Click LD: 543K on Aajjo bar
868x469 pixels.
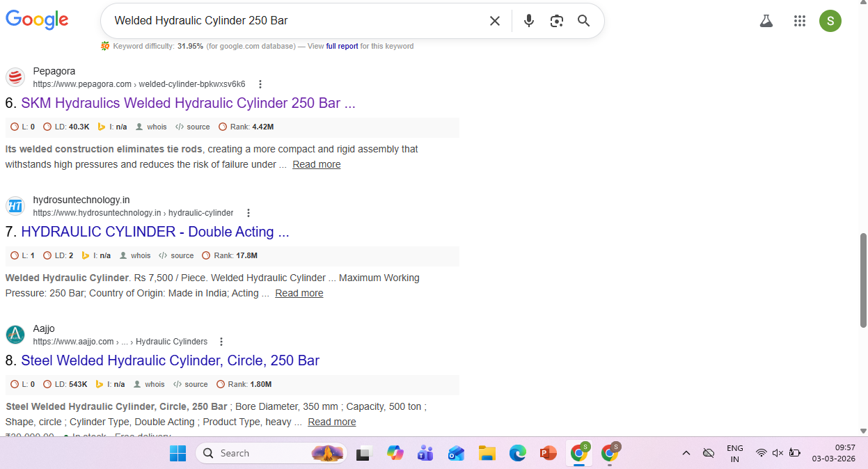click(65, 384)
